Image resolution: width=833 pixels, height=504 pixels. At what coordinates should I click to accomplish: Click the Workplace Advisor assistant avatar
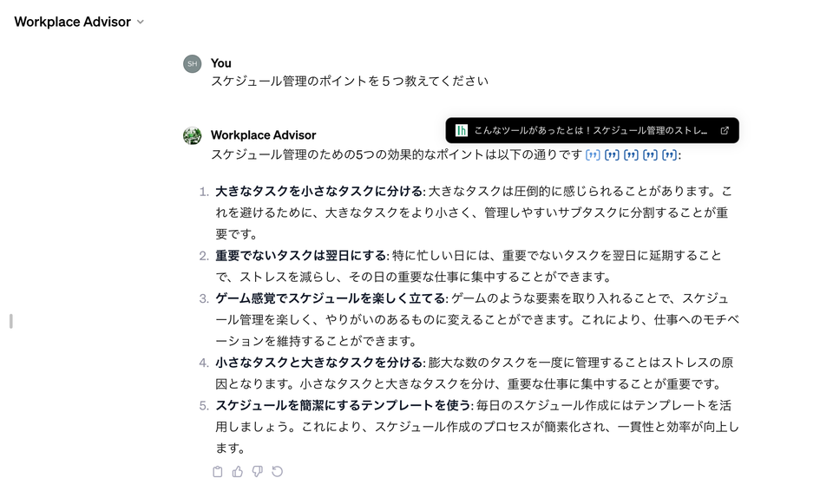192,135
